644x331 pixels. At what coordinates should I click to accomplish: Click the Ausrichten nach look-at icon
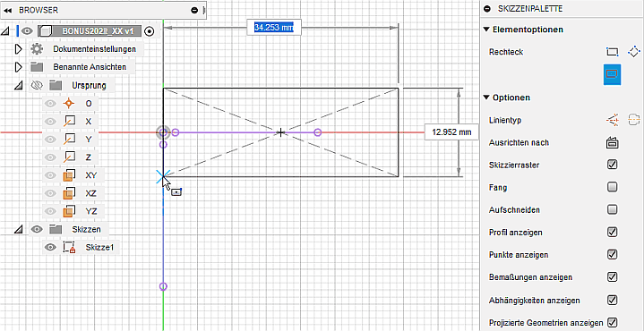click(612, 143)
